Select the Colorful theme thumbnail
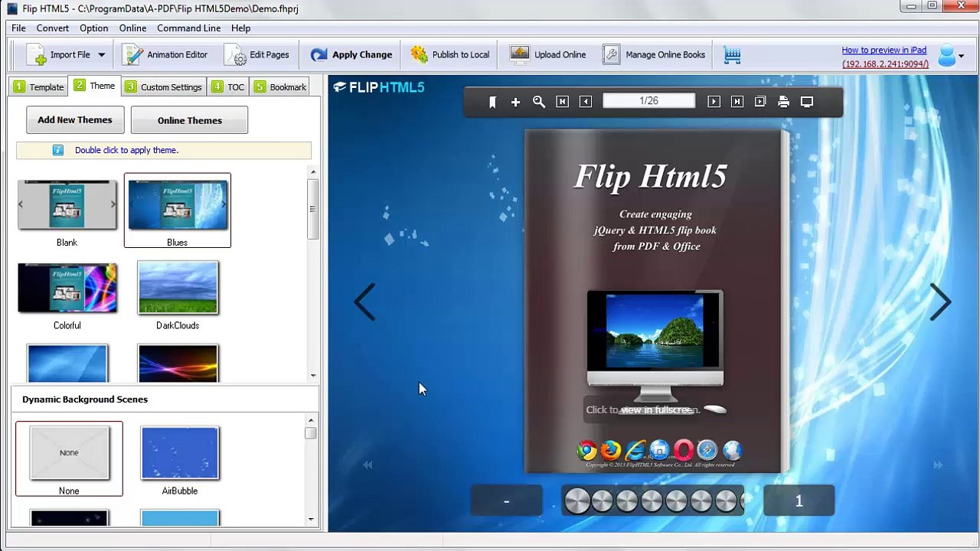This screenshot has height=551, width=980. click(67, 289)
